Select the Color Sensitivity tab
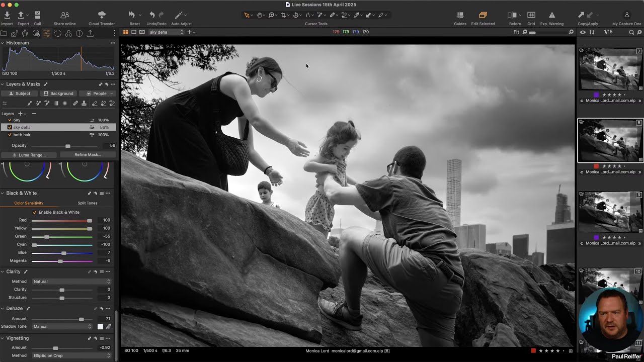Screen dimensions: 644x362 pyautogui.click(x=29, y=203)
